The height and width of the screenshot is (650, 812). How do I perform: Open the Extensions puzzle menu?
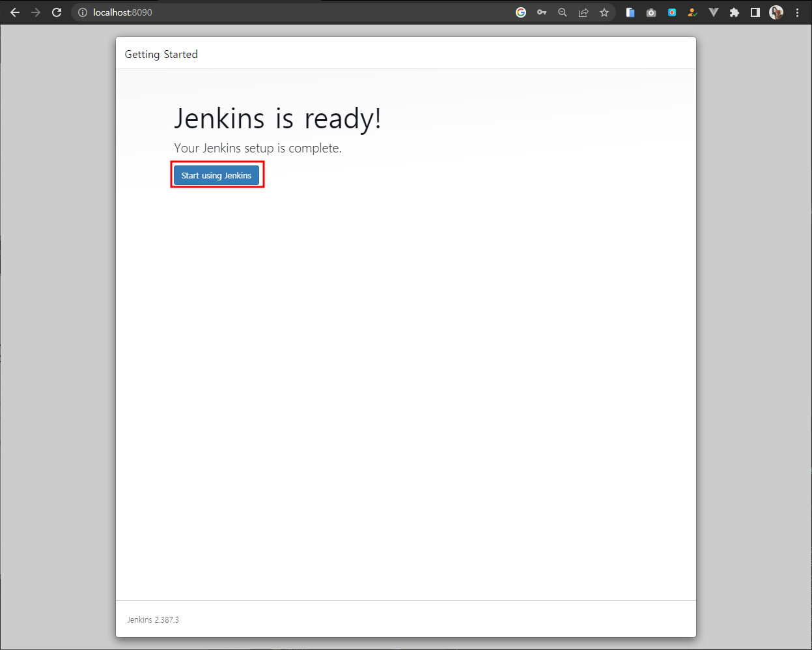click(x=735, y=12)
